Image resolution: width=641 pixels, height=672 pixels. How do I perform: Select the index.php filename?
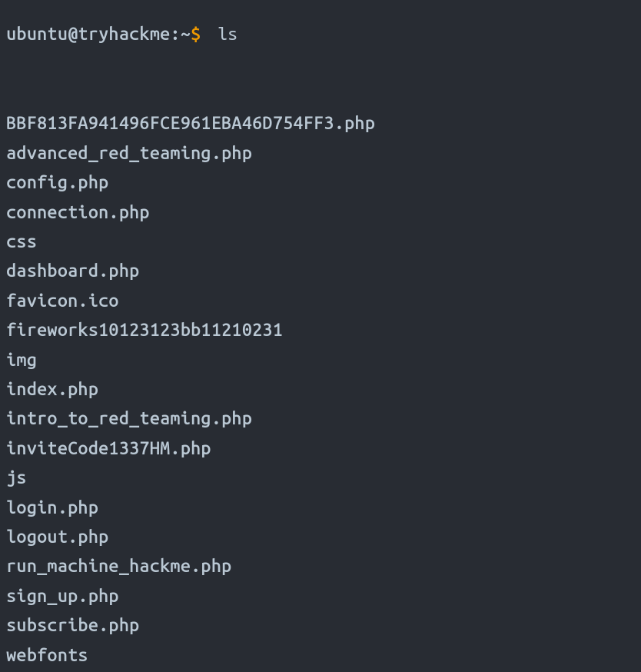pos(52,389)
